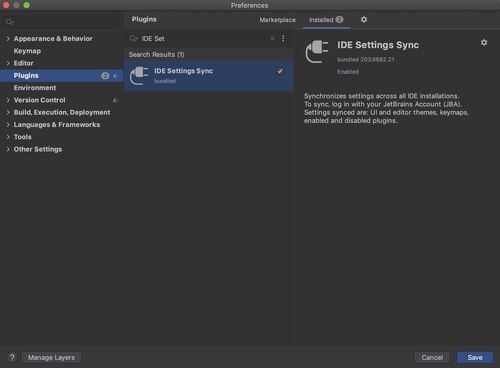Expand Languages & Frameworks chevron

coord(8,125)
